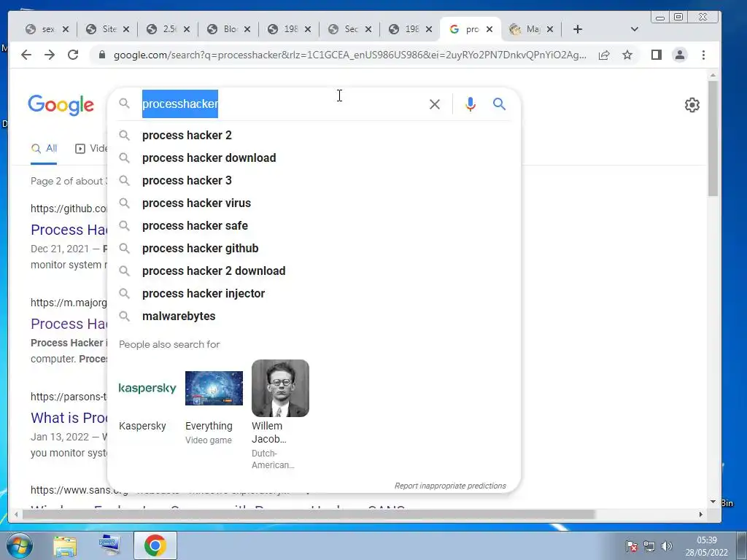Bookmark this page with the star icon
747x560 pixels.
pos(627,55)
